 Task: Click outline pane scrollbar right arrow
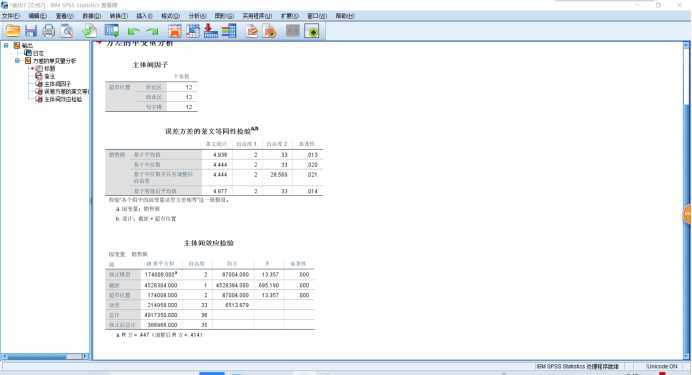coord(85,356)
